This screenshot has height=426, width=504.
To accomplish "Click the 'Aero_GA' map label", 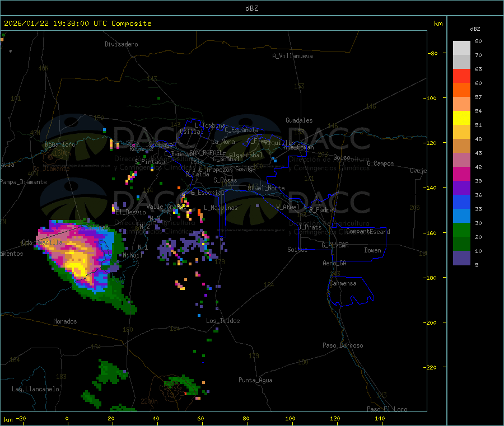I will tap(335, 263).
